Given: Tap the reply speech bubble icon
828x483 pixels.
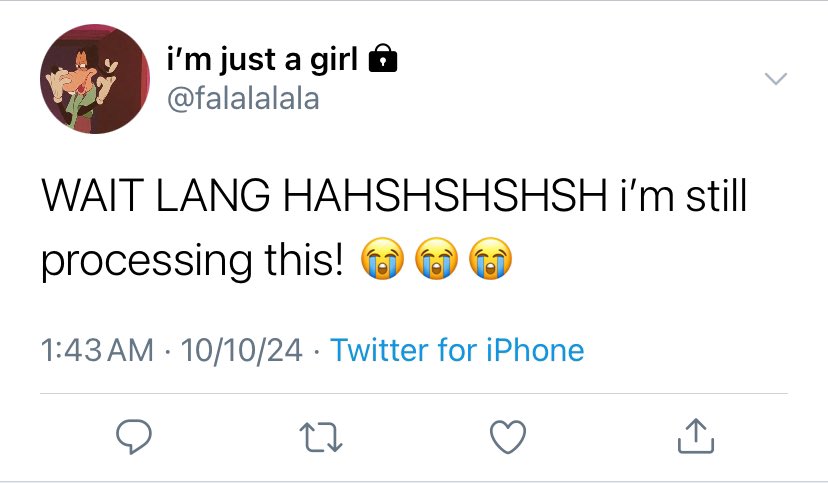Looking at the screenshot, I should (134, 437).
